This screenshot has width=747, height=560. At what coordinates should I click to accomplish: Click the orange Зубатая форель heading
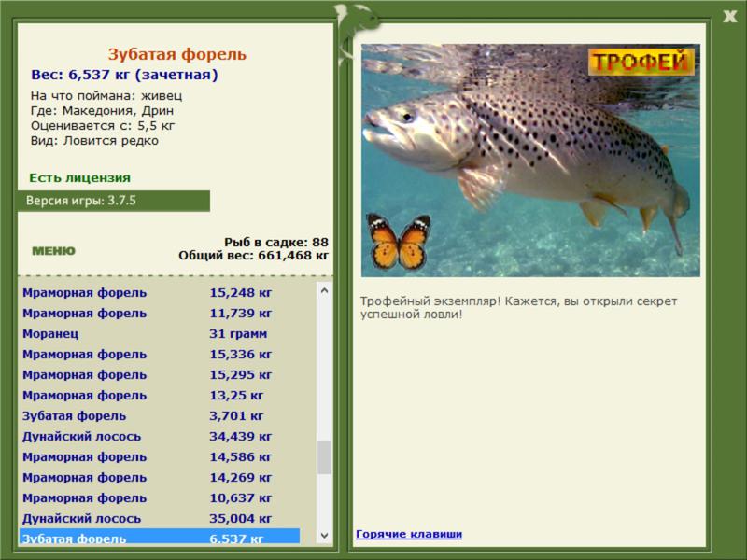click(x=176, y=54)
